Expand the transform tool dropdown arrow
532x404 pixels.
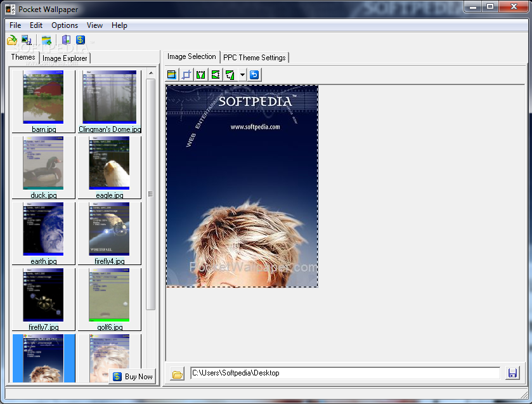(x=242, y=74)
